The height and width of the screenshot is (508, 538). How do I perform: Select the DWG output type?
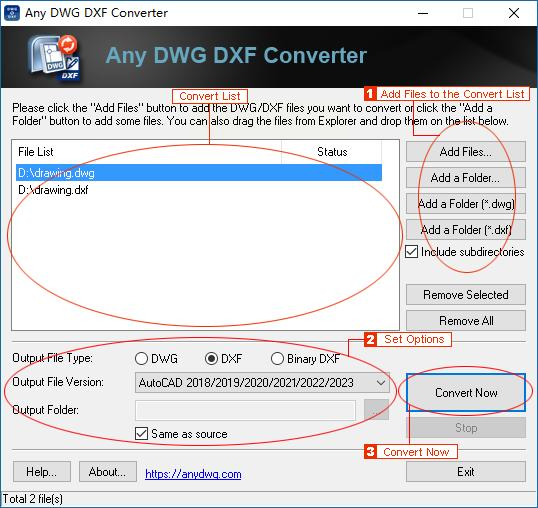[141, 359]
